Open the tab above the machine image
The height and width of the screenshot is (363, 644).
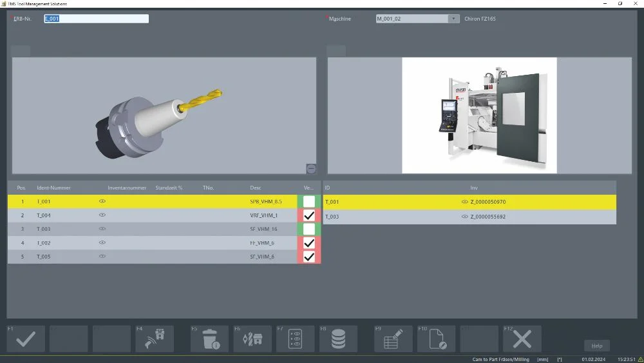pyautogui.click(x=336, y=52)
